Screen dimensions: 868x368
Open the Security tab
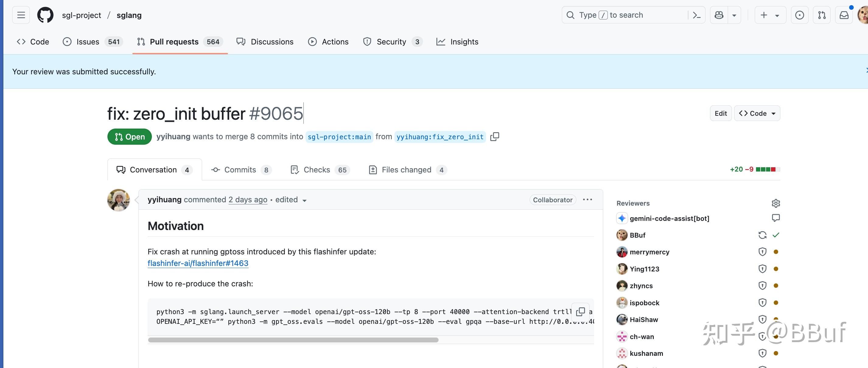coord(393,42)
